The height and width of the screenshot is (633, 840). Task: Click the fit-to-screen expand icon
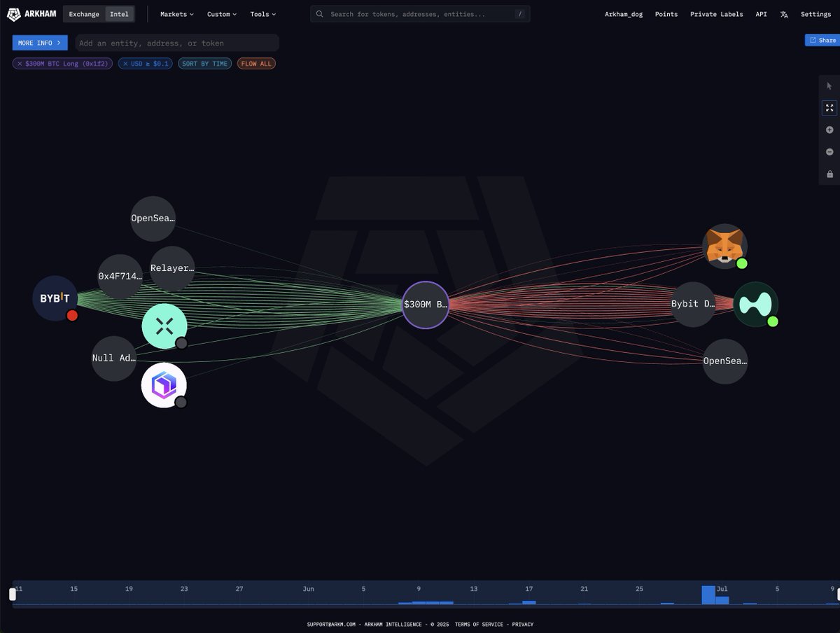pos(829,108)
